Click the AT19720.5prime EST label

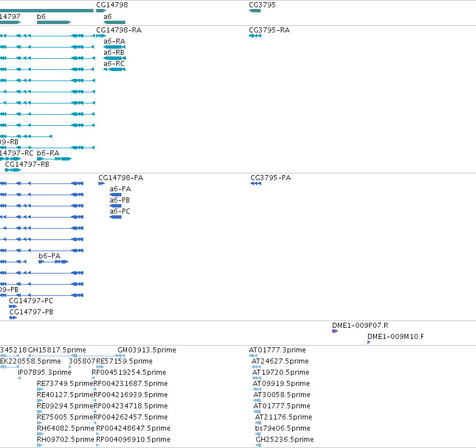tap(281, 372)
